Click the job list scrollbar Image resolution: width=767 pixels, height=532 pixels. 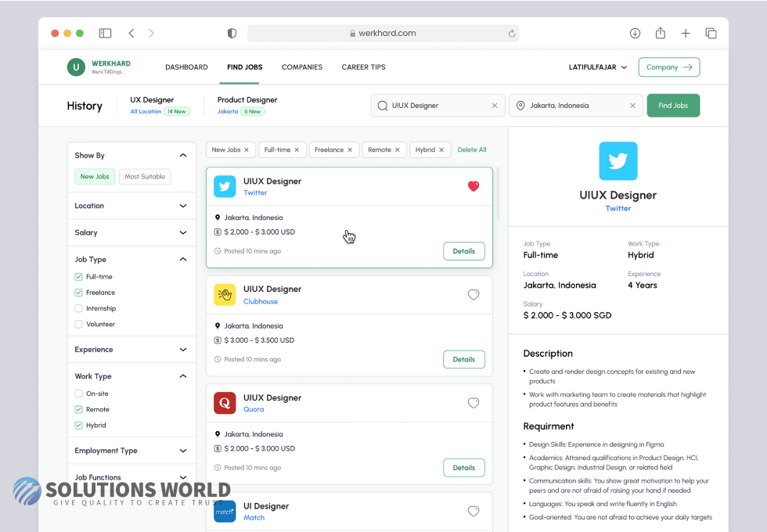tap(498, 193)
